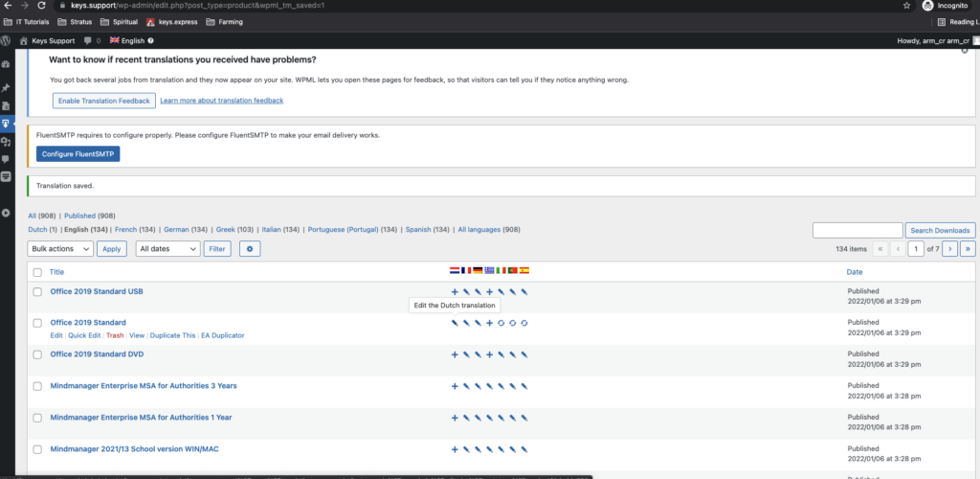This screenshot has height=479, width=980.
Task: Click the Search Downloads text field
Action: click(857, 230)
